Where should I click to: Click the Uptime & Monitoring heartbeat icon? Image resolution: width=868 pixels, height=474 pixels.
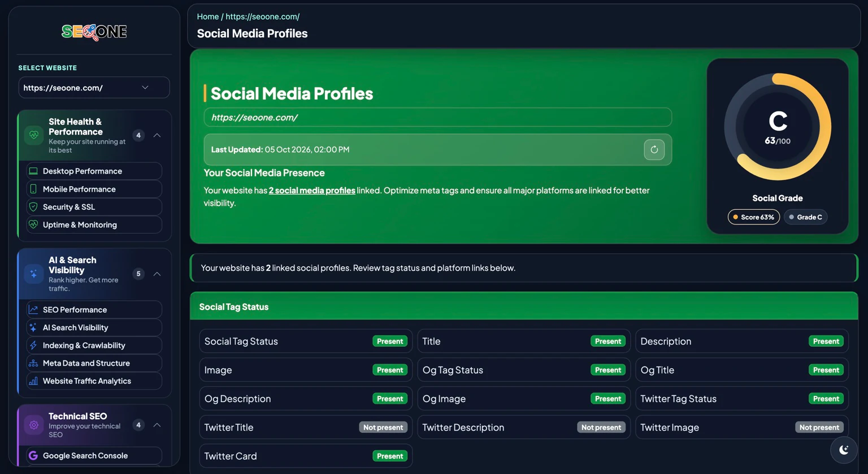coord(33,225)
